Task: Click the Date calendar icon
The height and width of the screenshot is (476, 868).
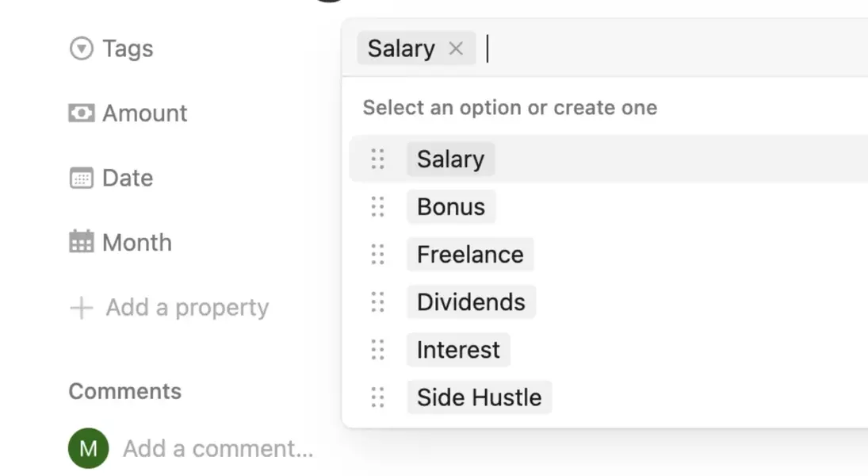Action: pos(82,178)
